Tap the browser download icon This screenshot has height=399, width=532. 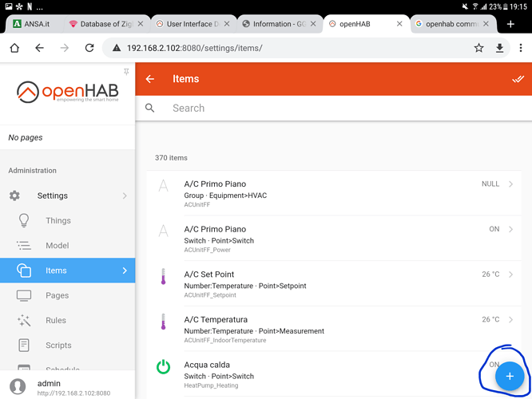pos(499,48)
